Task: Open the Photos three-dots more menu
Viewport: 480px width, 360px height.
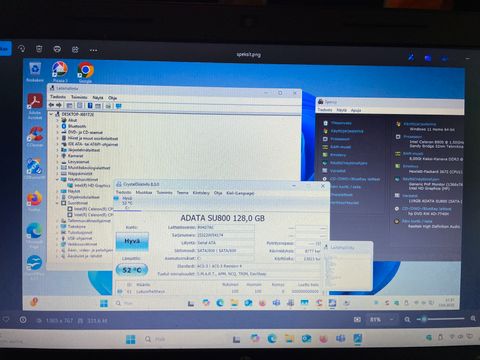Action: pyautogui.click(x=93, y=50)
